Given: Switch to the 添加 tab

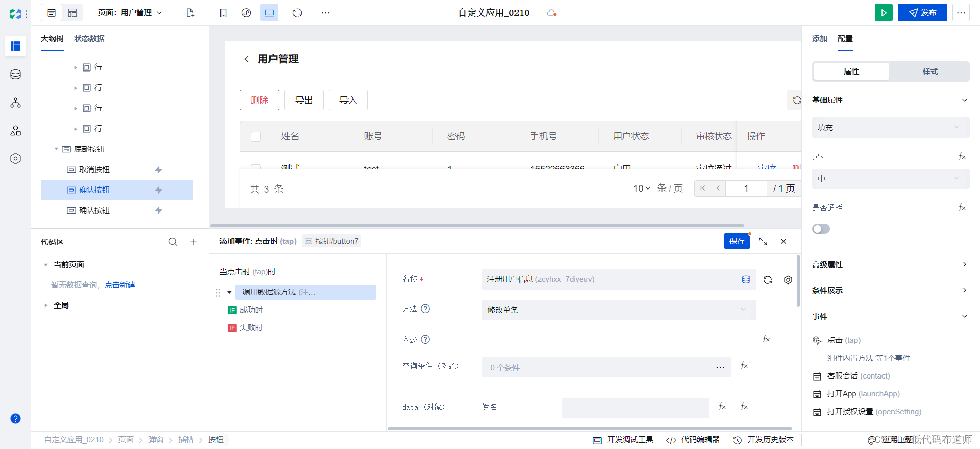Looking at the screenshot, I should pos(820,39).
